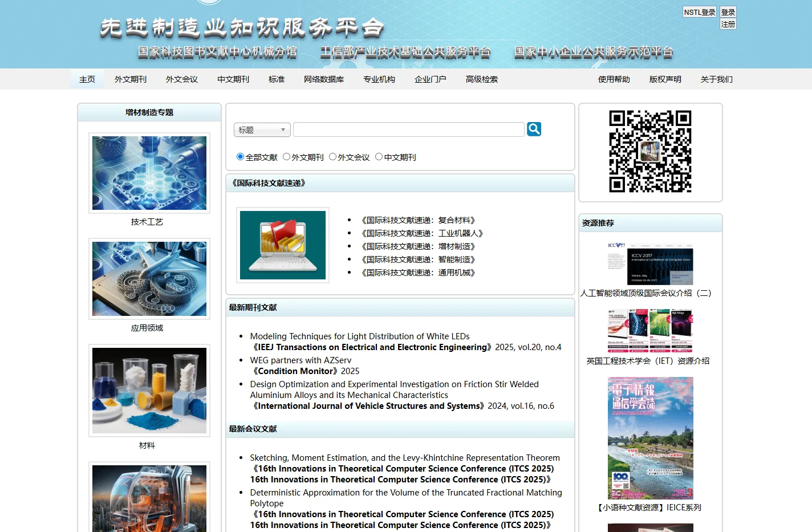Open the 标准 navigation menu item
The height and width of the screenshot is (532, 812).
(x=277, y=79)
